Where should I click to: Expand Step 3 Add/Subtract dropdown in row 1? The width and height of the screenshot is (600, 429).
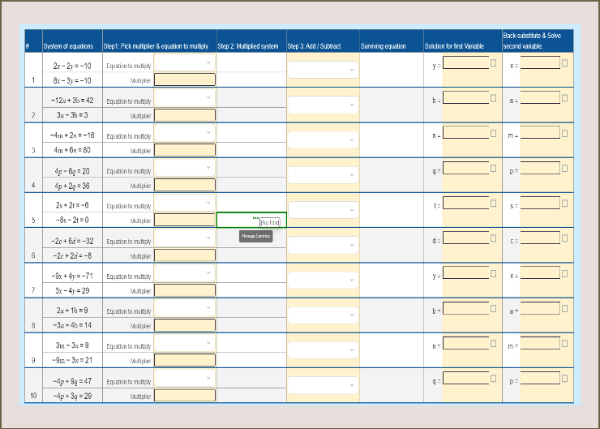tap(323, 70)
